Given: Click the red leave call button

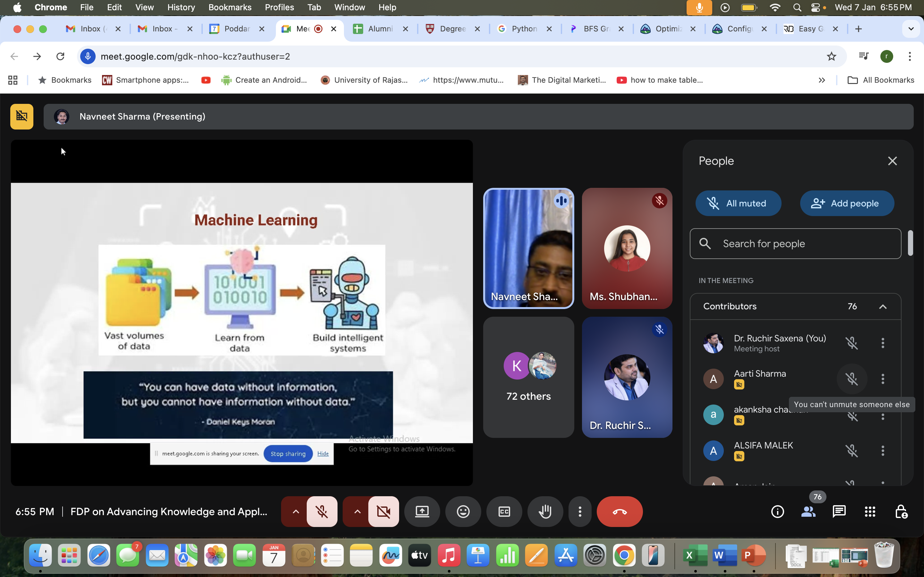Looking at the screenshot, I should 619,511.
